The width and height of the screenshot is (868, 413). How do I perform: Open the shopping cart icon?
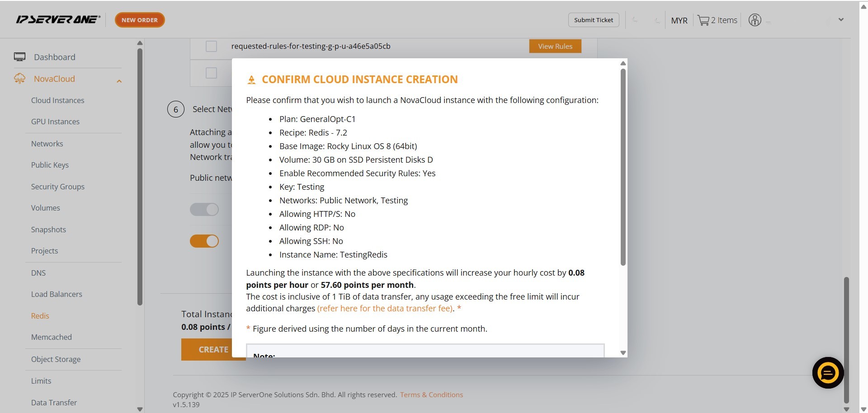[x=703, y=20]
